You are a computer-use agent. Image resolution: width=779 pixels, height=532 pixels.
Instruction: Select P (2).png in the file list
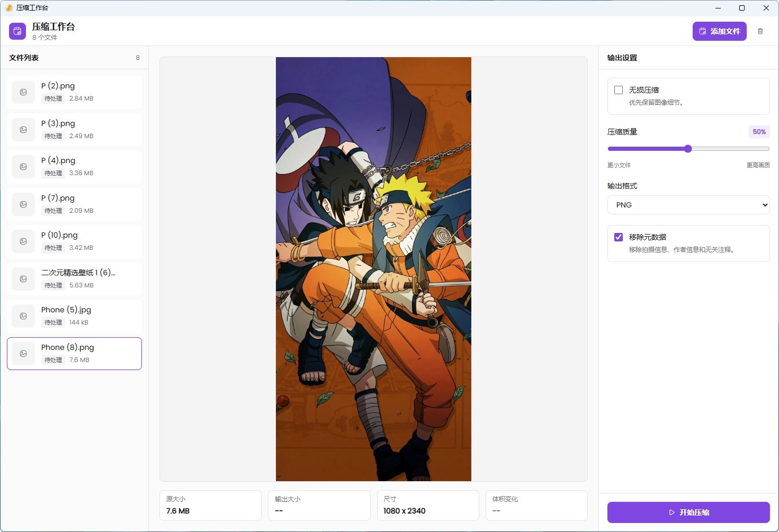point(74,92)
